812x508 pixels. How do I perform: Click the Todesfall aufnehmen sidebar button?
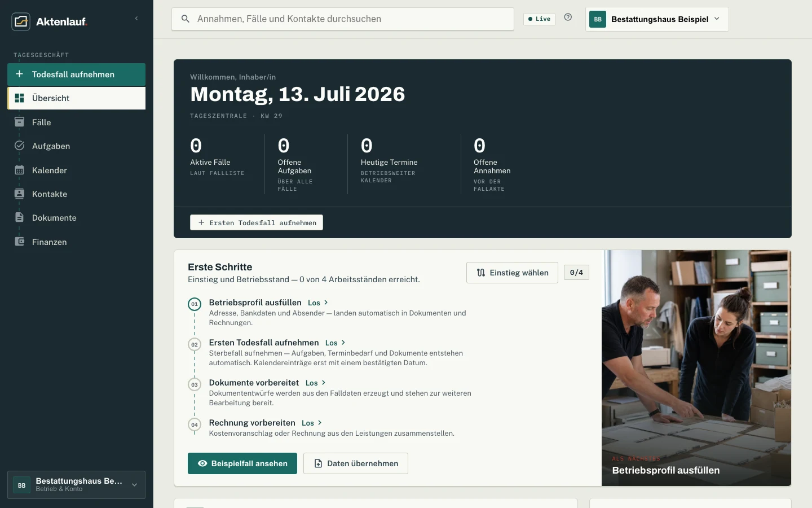pos(76,75)
